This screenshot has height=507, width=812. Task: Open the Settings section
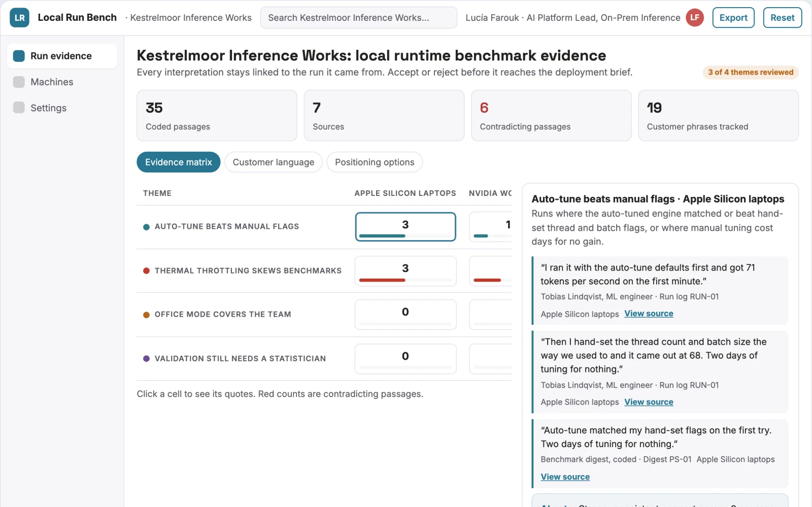[62, 108]
